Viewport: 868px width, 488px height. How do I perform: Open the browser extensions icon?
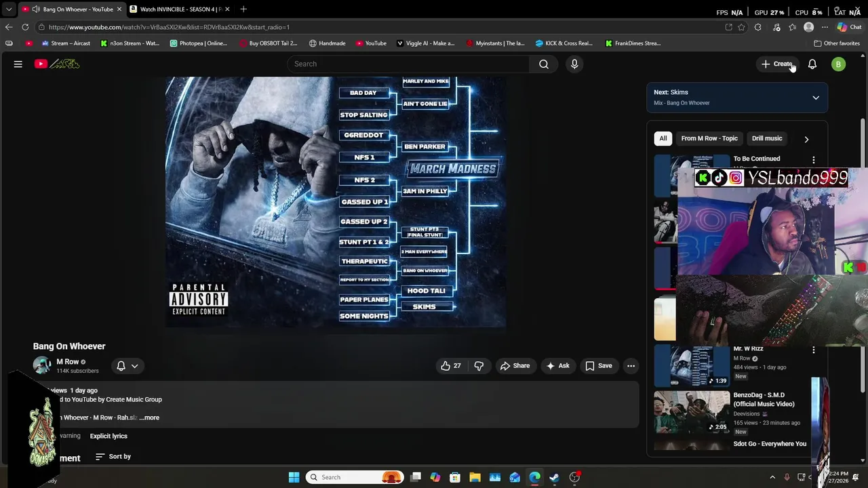click(x=758, y=27)
